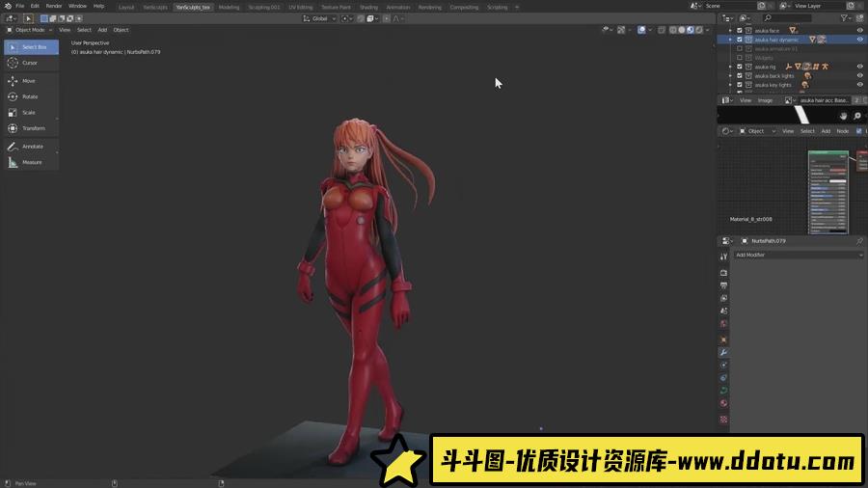The image size is (868, 488).
Task: Hide the asuka face collection
Action: tap(859, 31)
